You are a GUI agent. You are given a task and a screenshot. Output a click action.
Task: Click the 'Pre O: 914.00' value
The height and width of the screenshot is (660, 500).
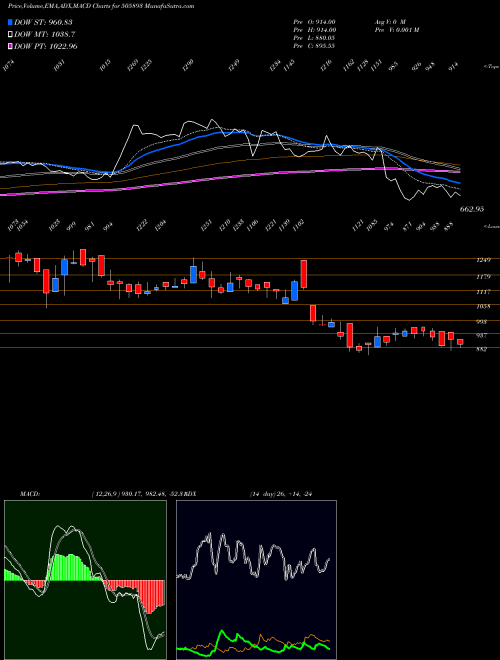pos(314,22)
